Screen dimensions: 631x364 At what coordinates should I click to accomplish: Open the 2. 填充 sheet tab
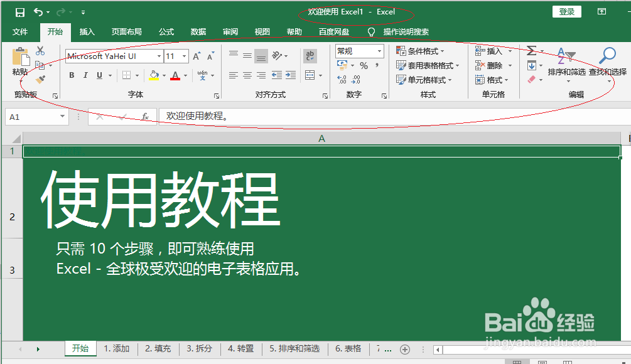coord(158,348)
